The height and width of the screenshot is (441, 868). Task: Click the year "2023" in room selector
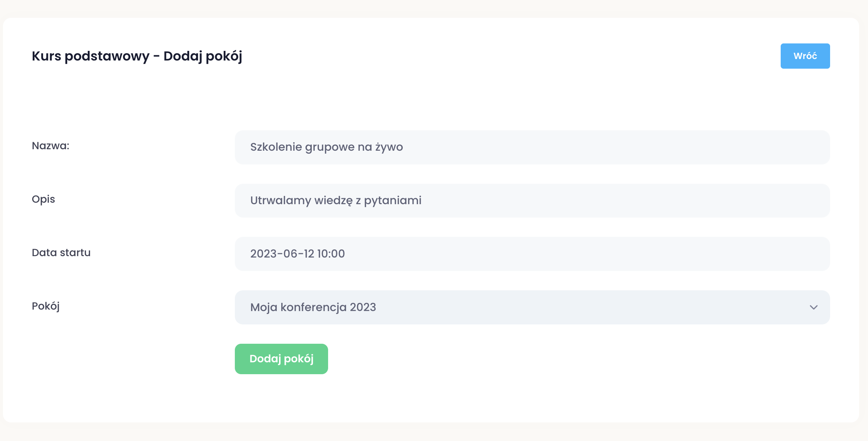[363, 307]
